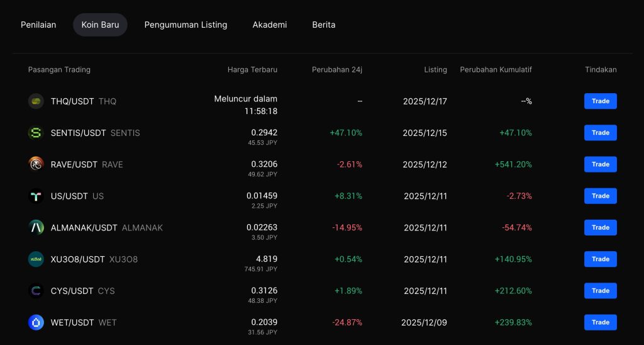Click US price 0.01459

pos(262,196)
